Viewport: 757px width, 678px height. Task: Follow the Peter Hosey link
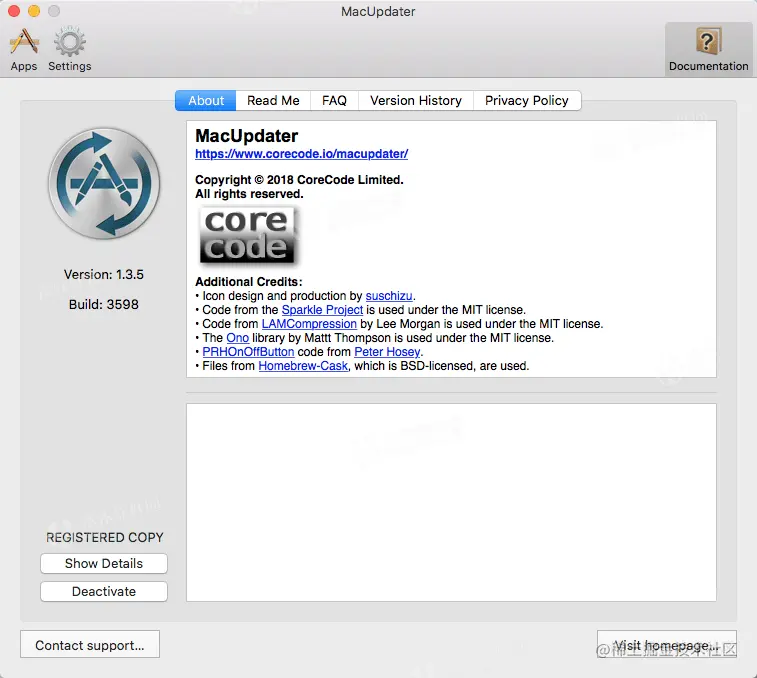click(x=387, y=352)
